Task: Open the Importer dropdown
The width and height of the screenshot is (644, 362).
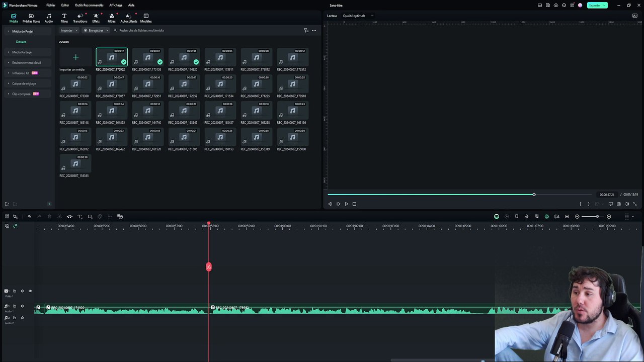Action: coord(69,30)
